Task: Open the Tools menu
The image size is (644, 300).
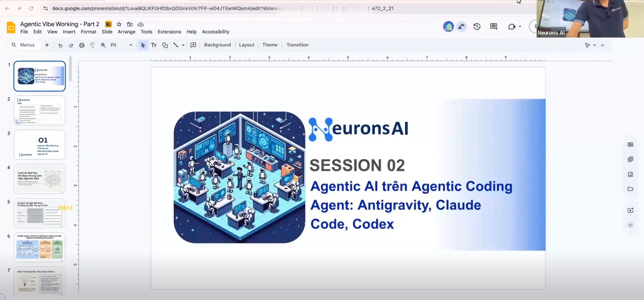Action: [146, 32]
